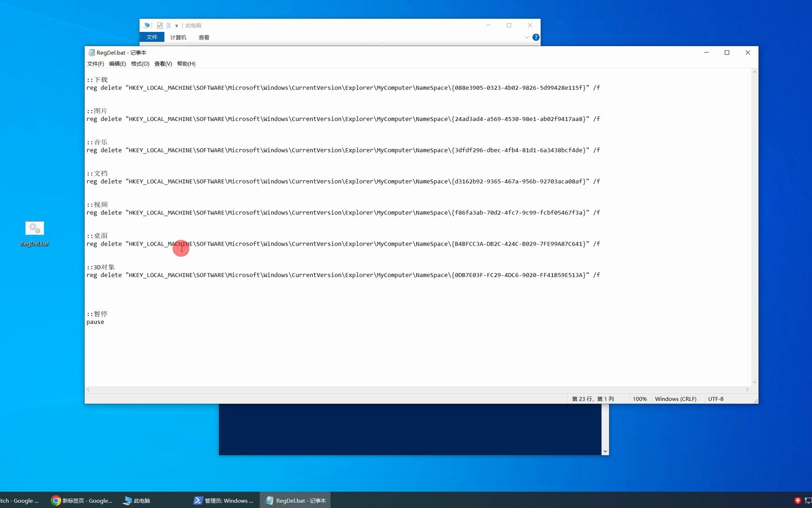Open the Explorer quick access toolbar dropdown

click(177, 25)
